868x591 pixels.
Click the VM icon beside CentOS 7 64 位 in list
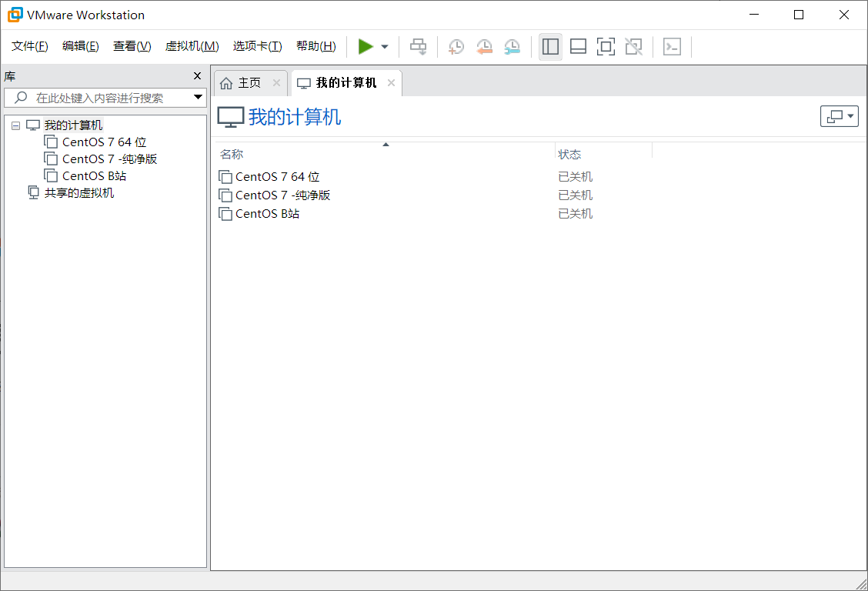tap(225, 177)
